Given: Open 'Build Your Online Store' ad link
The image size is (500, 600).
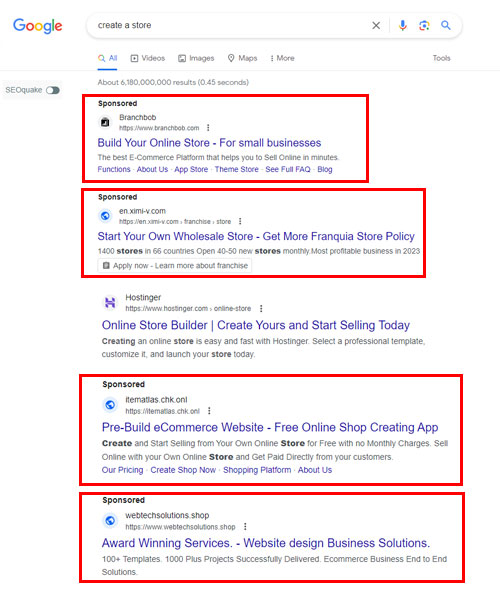Looking at the screenshot, I should pos(209,143).
